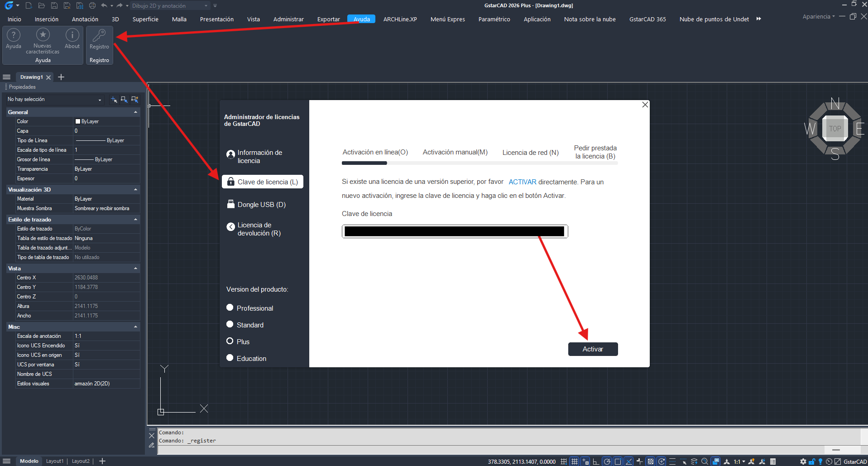Open the Anotación ribbon tab
The image size is (868, 466).
tap(85, 19)
